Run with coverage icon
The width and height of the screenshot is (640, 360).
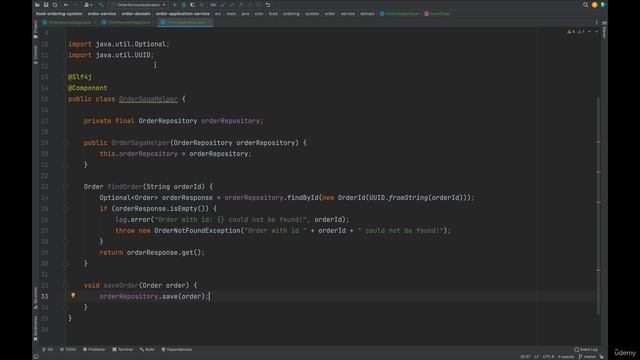(192, 5)
